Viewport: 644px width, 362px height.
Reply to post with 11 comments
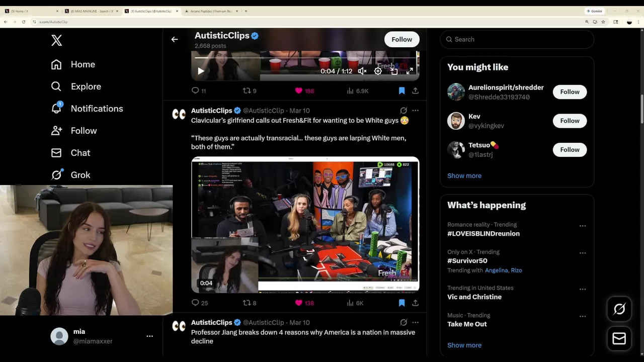pos(199,91)
